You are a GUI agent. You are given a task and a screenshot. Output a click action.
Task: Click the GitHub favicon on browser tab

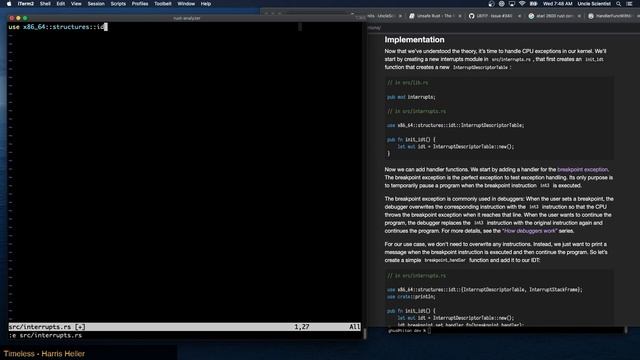pos(471,16)
